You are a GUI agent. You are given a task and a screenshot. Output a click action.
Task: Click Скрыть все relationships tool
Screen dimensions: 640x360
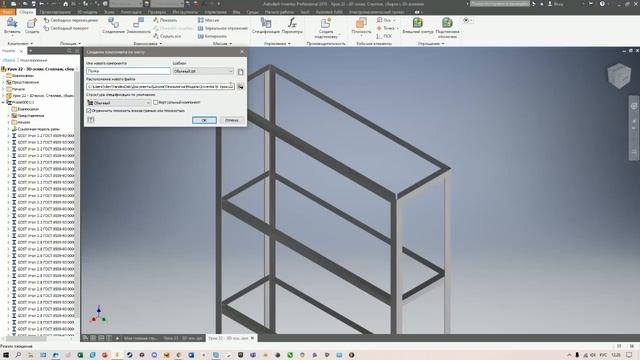[167, 36]
